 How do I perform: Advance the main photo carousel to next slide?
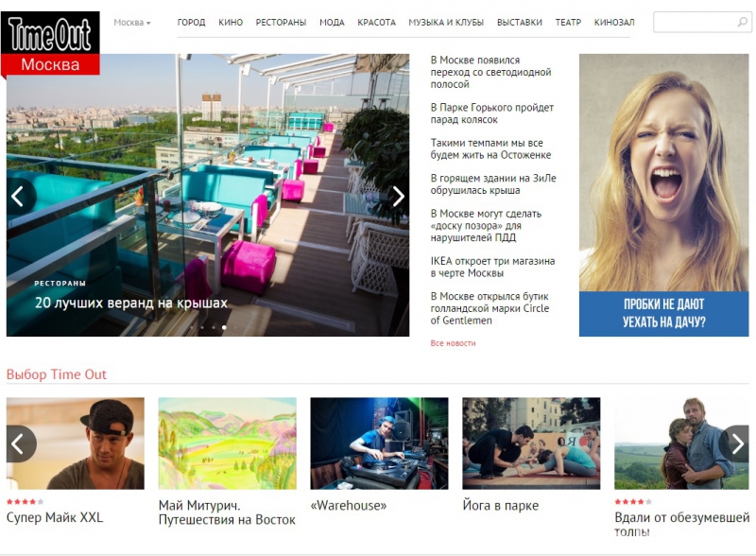398,197
